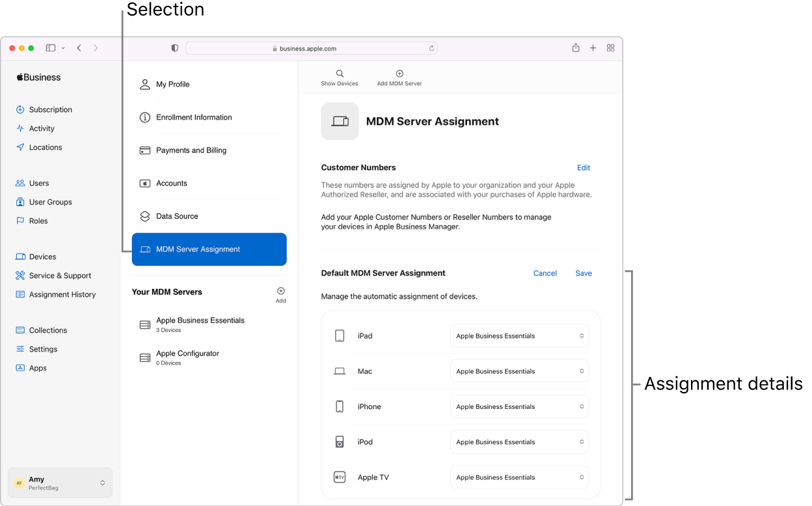Reload the business.apple.com page

point(431,48)
